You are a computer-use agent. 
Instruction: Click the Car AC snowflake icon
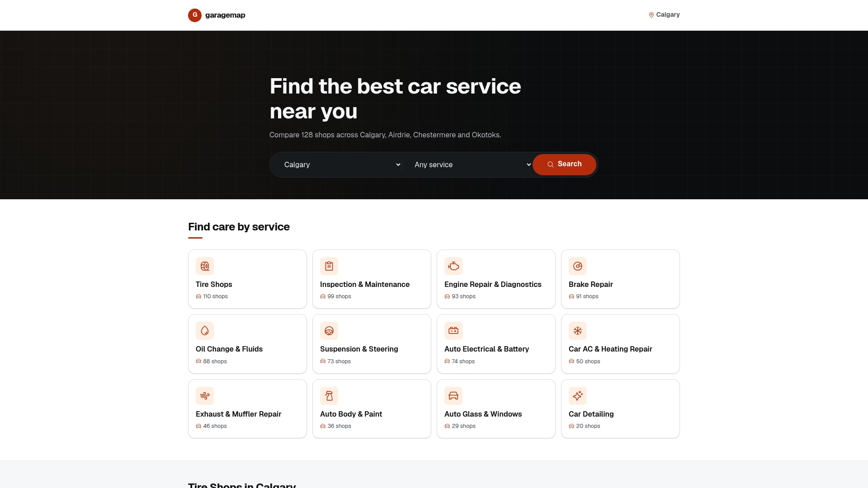(578, 331)
